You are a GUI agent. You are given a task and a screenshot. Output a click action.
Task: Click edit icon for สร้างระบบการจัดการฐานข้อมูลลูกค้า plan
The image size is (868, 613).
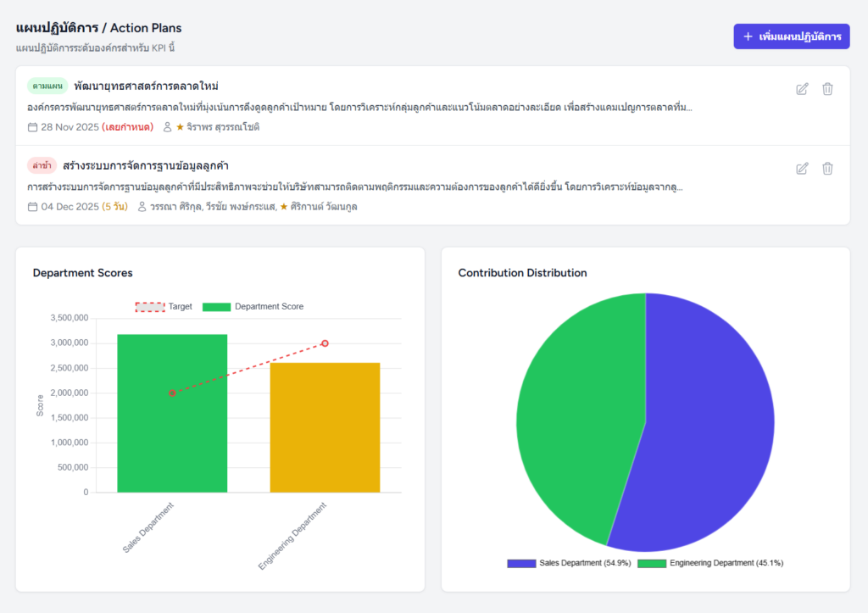(802, 169)
